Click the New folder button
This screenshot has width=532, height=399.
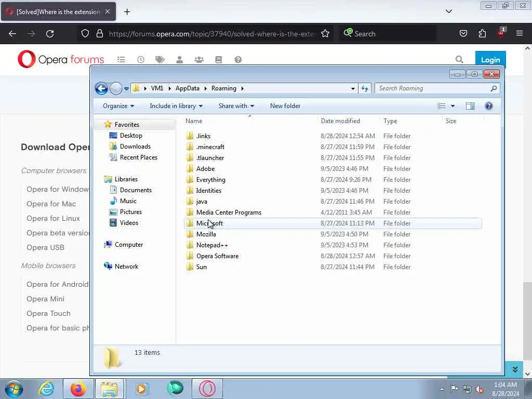tap(285, 106)
